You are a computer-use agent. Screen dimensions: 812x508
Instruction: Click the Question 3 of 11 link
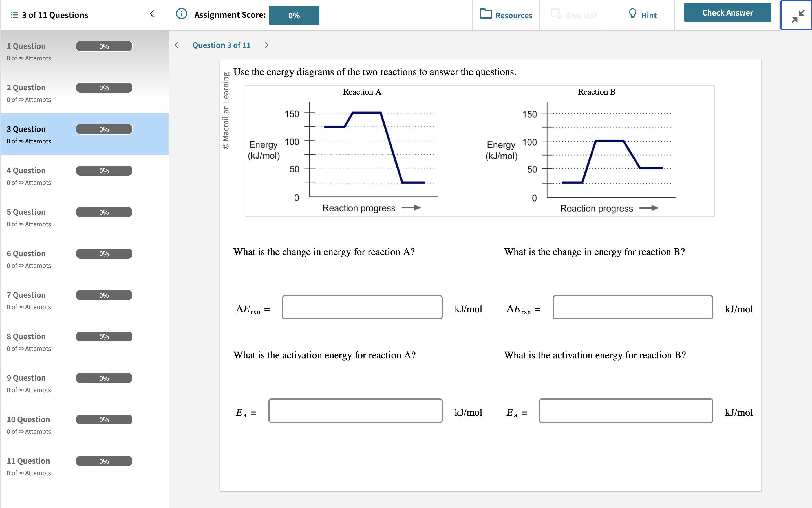click(221, 45)
